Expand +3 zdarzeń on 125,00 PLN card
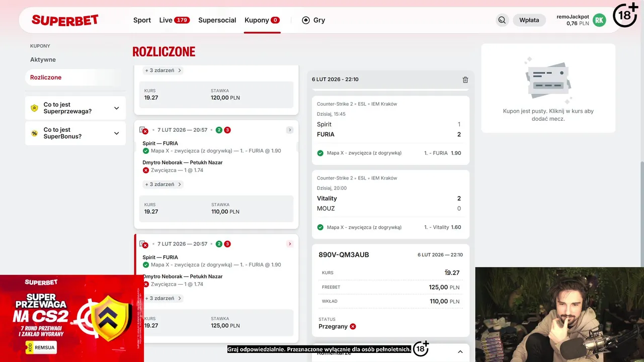644x362 pixels. coord(163,298)
